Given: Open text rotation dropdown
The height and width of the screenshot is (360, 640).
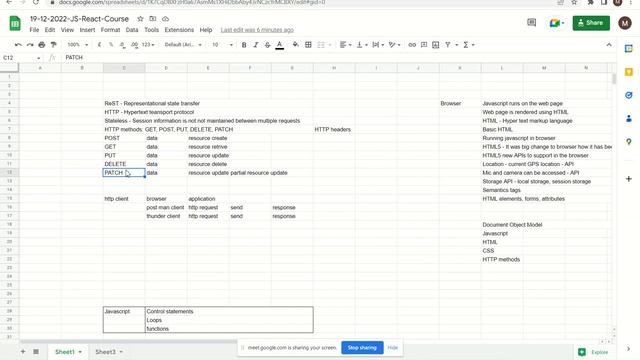Looking at the screenshot, I should [394, 45].
